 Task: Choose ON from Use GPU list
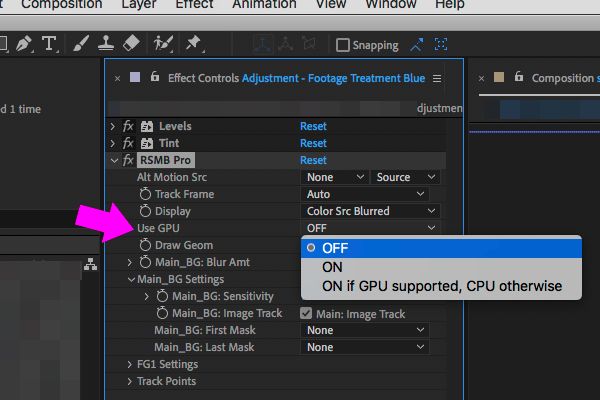pyautogui.click(x=332, y=267)
